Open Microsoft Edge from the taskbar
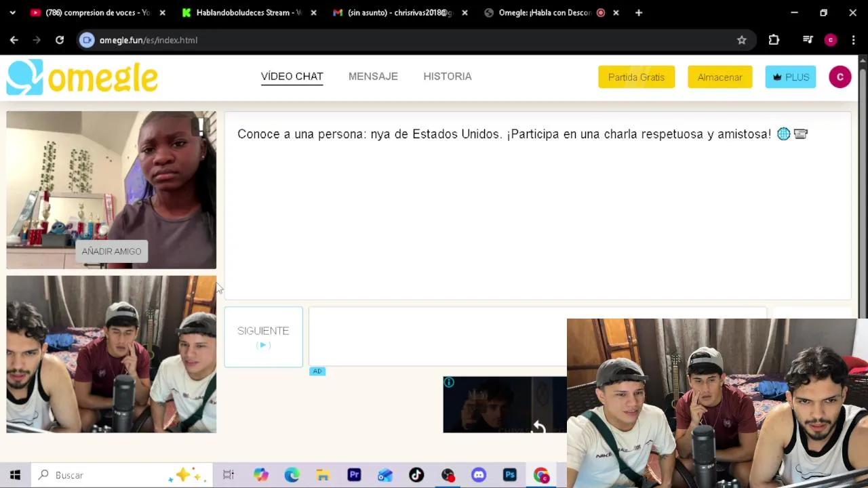The image size is (868, 488). pyautogui.click(x=292, y=475)
